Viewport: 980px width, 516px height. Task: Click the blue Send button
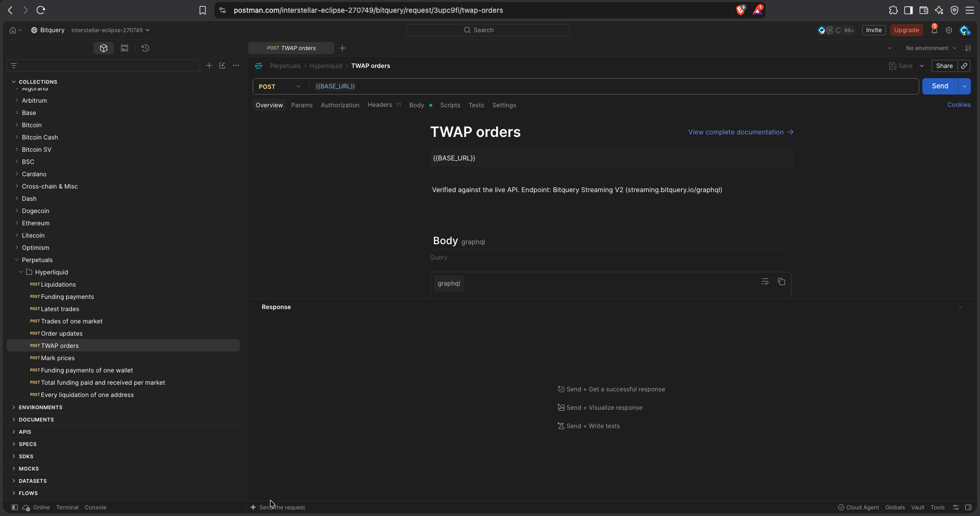point(940,86)
